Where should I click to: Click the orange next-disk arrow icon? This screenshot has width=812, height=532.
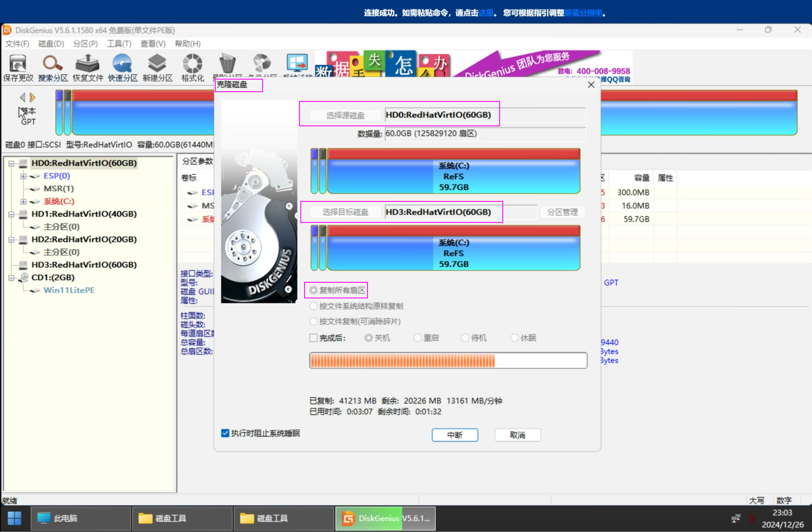(x=33, y=98)
